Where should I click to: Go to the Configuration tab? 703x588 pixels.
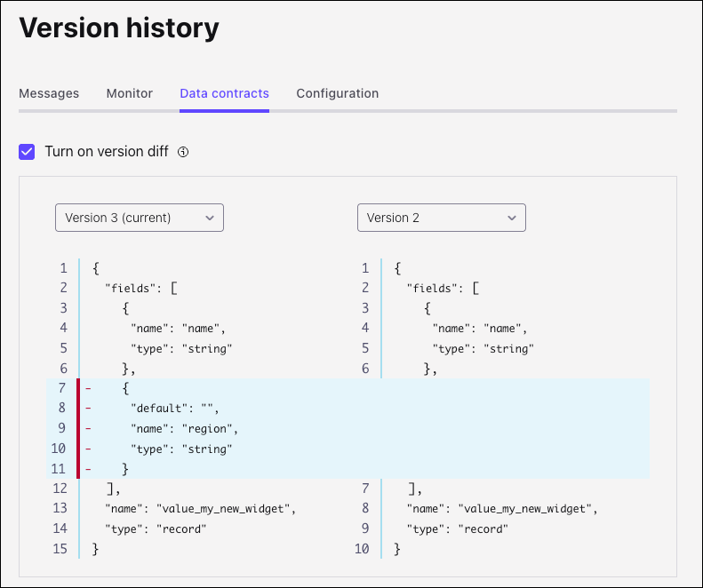pos(338,93)
